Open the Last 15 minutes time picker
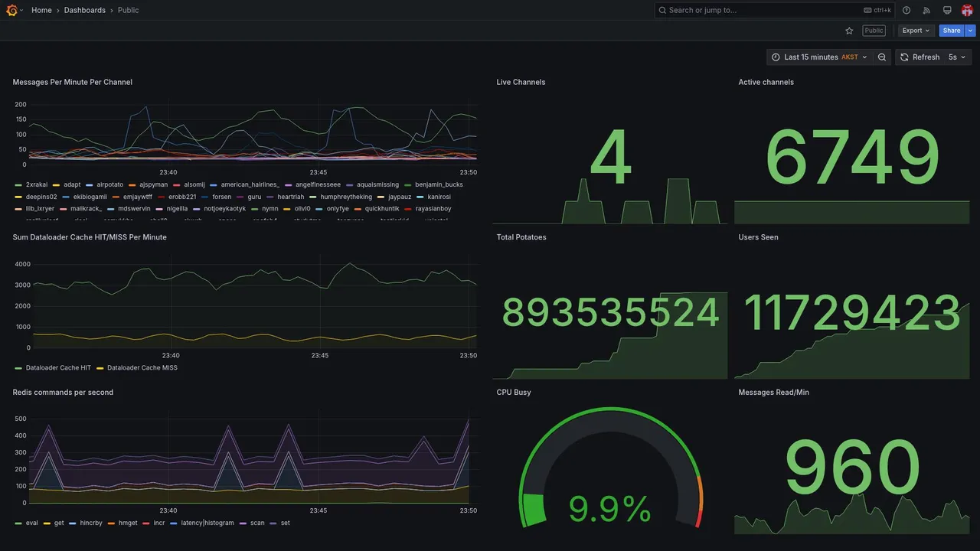Viewport: 980px width, 551px height. pyautogui.click(x=819, y=57)
